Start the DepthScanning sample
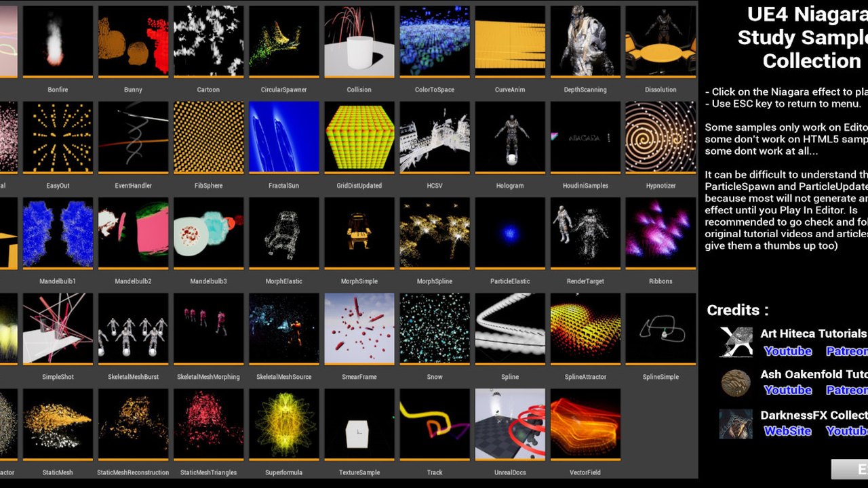This screenshot has height=488, width=868. (x=585, y=42)
